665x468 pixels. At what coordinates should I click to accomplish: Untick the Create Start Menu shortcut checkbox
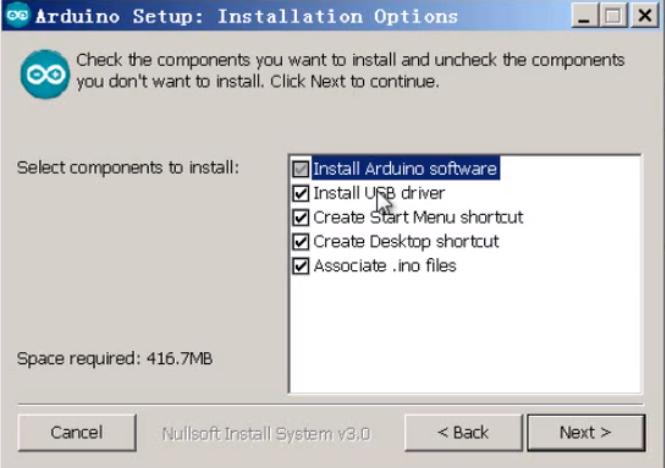click(301, 217)
